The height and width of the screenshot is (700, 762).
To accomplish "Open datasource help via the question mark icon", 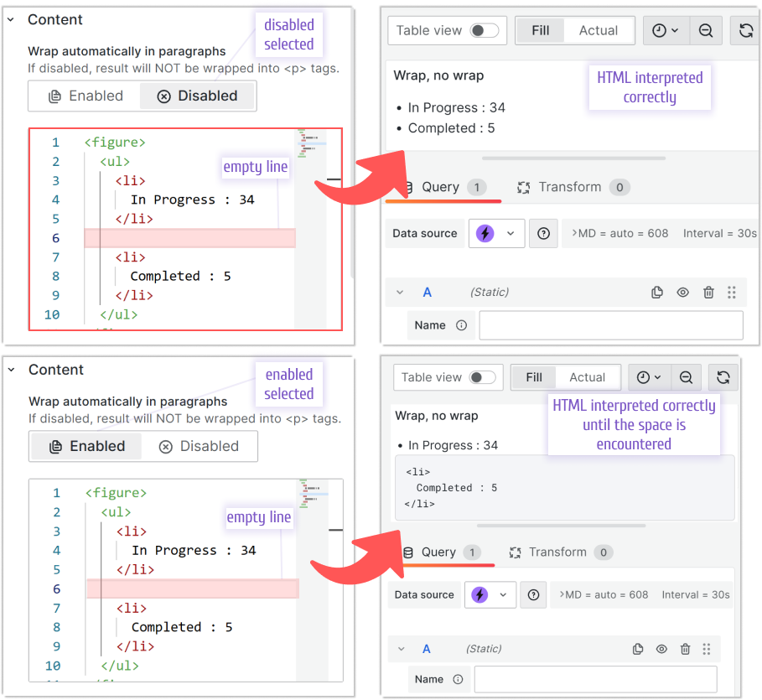I will (542, 233).
